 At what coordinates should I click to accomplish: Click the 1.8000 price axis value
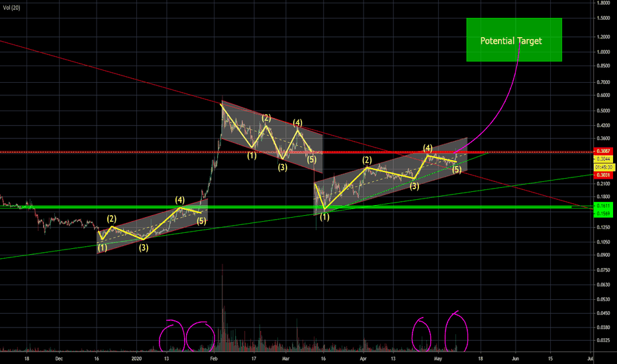click(x=603, y=3)
